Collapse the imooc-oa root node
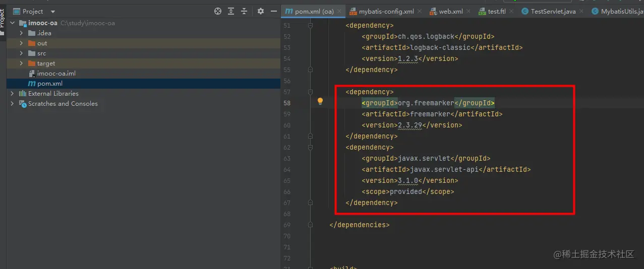Viewport: 644px width, 269px height. click(13, 23)
